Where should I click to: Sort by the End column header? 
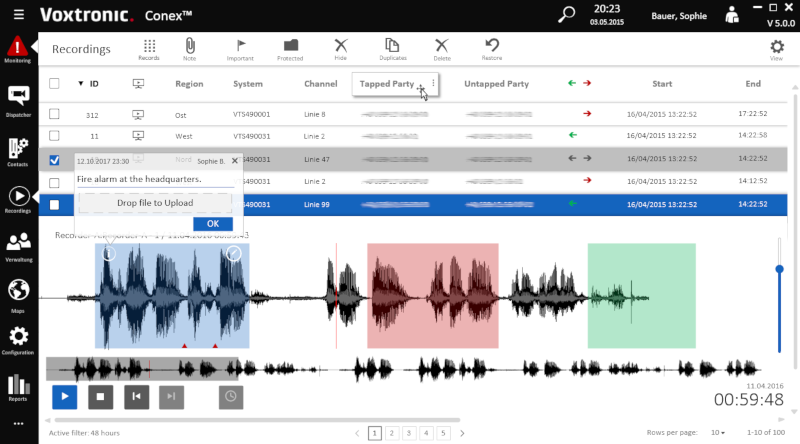point(753,84)
